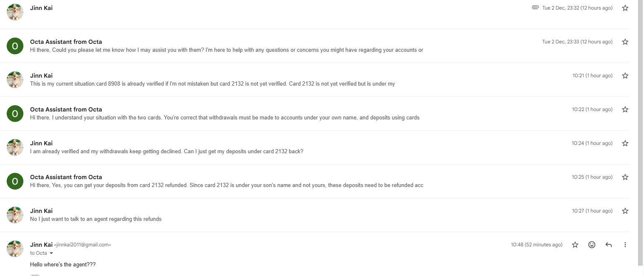Viewport: 644px width, 276px height.
Task: Click Octa Assistant's green avatar on the 10:22 message
Action: 15,113
